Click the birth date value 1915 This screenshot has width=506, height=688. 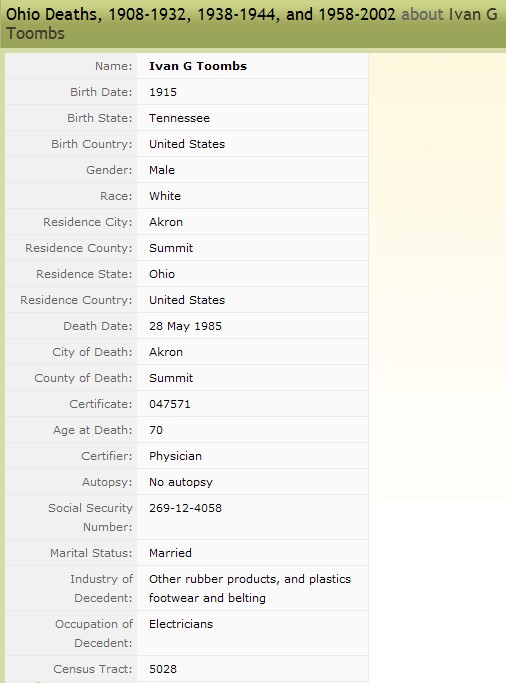click(x=163, y=92)
